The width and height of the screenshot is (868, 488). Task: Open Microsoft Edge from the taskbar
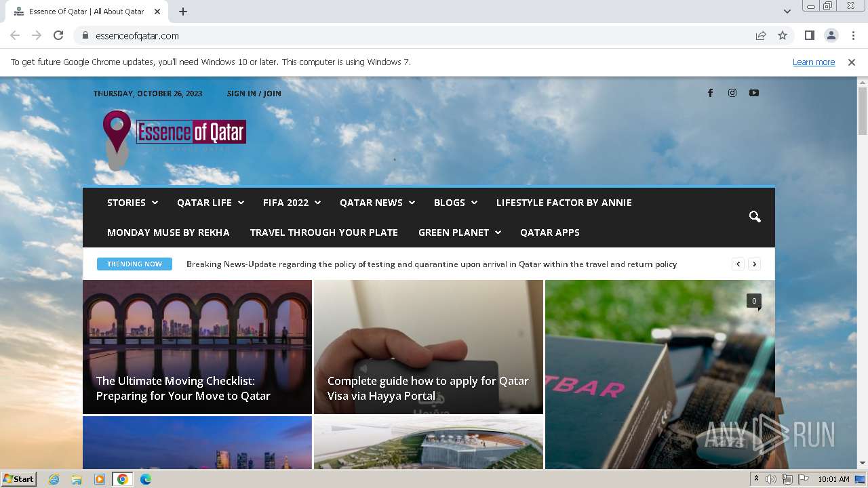(145, 479)
